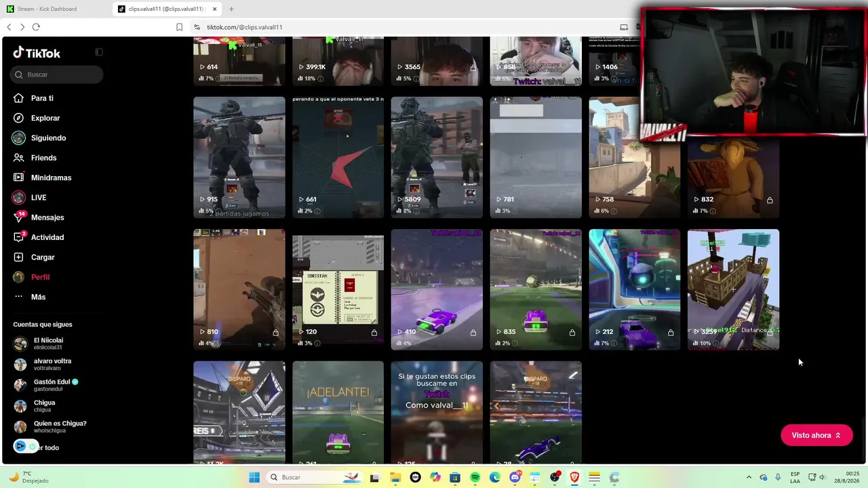The width and height of the screenshot is (868, 488).
Task: Open the video with 835 views
Action: click(x=536, y=289)
